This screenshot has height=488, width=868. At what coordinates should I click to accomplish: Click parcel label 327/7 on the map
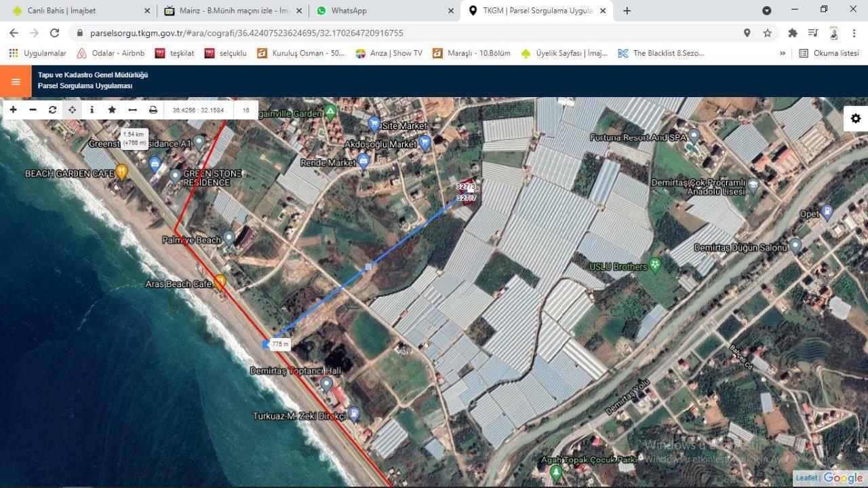point(467,198)
